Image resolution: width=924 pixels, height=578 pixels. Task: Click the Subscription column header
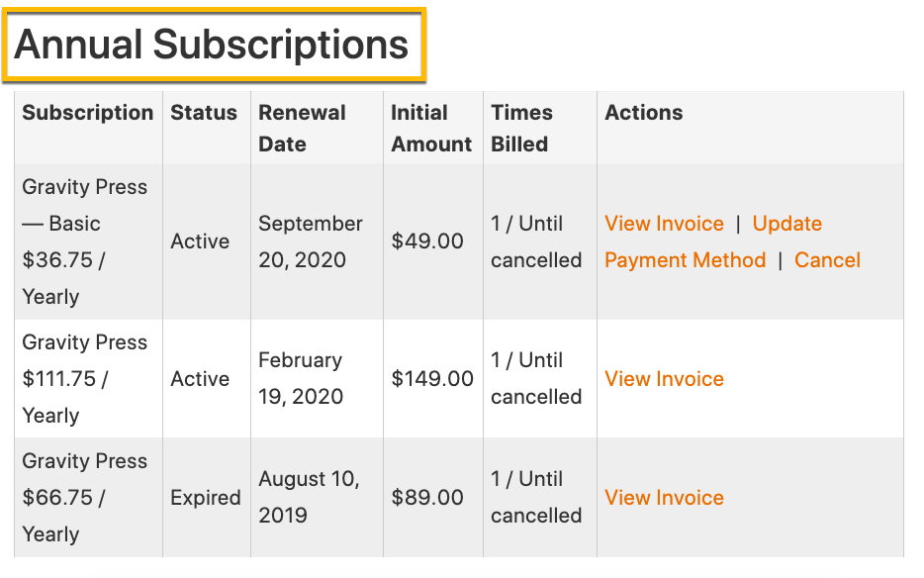[x=88, y=112]
